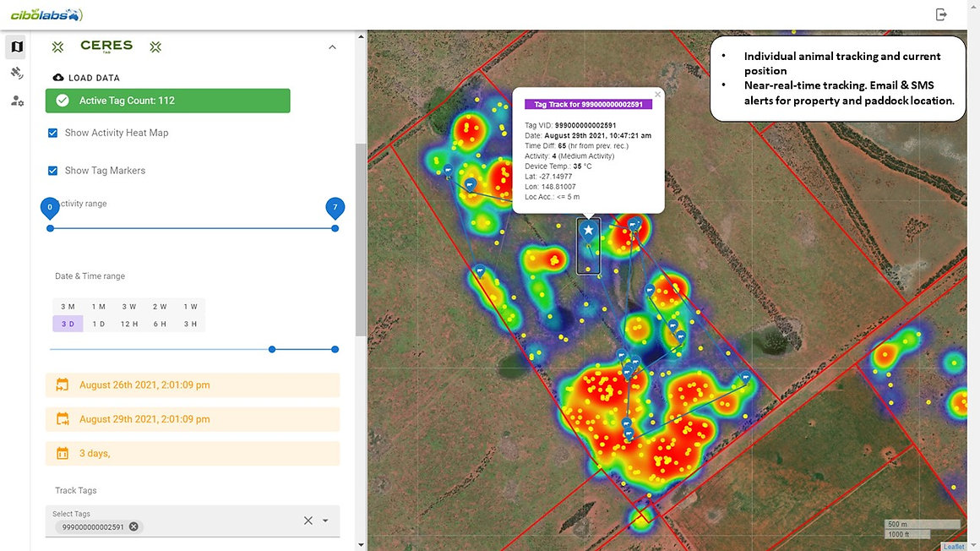This screenshot has height=551, width=980.
Task: Click the end date calendar icon
Action: point(62,419)
